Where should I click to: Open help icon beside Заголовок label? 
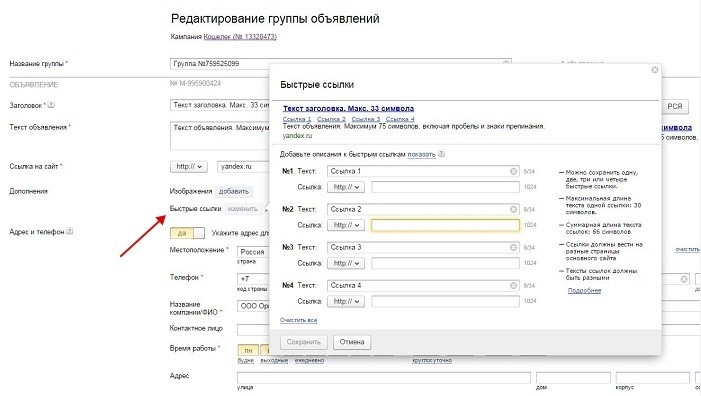[x=51, y=105]
